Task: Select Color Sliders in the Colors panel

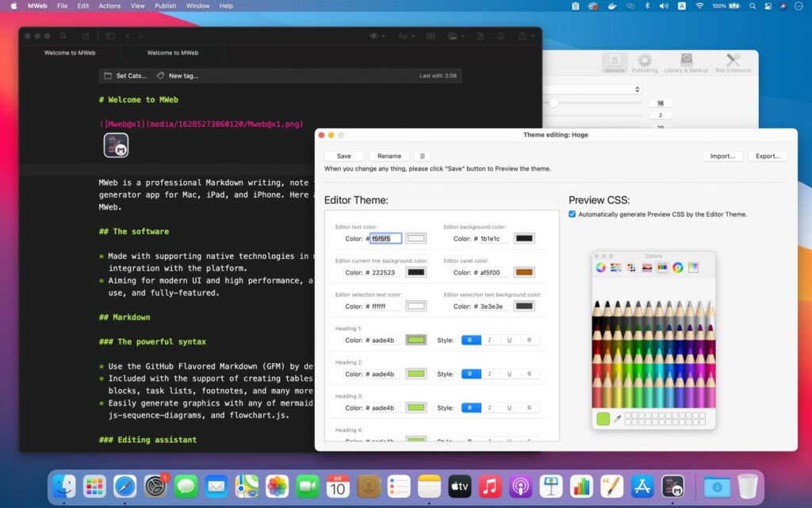Action: coord(616,267)
